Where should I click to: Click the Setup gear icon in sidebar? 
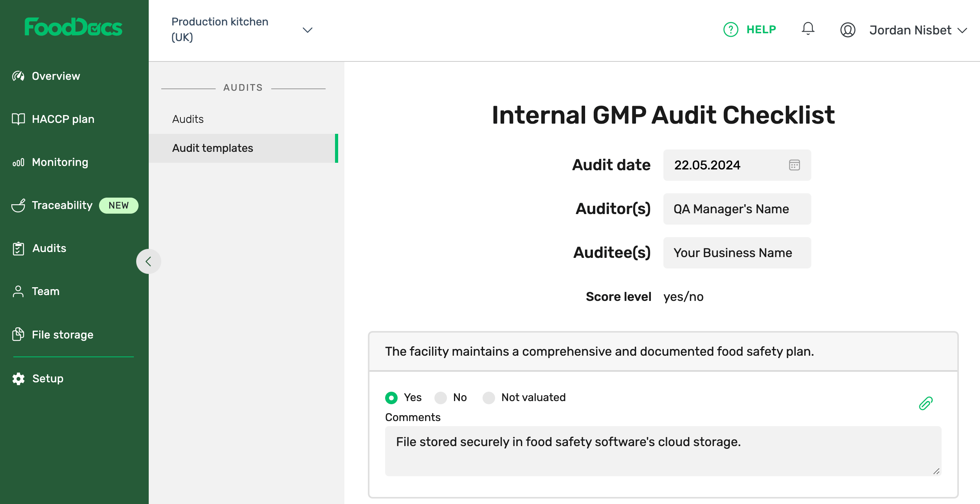pos(18,379)
